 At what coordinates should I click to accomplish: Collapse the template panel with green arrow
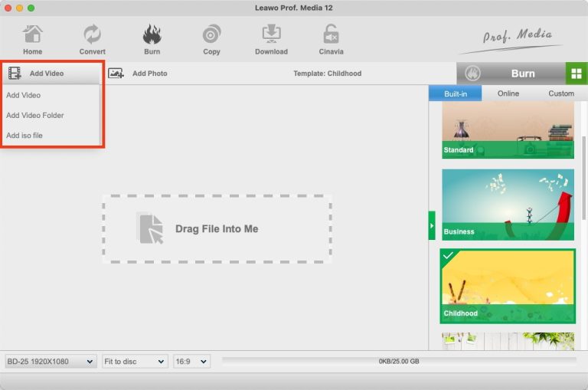[x=432, y=226]
